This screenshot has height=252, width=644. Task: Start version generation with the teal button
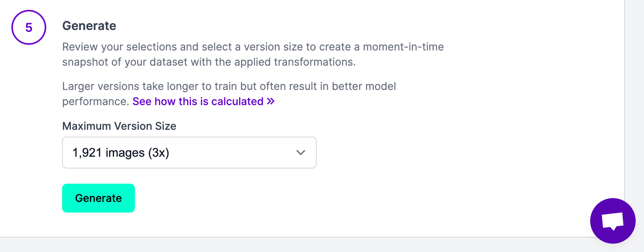(98, 198)
